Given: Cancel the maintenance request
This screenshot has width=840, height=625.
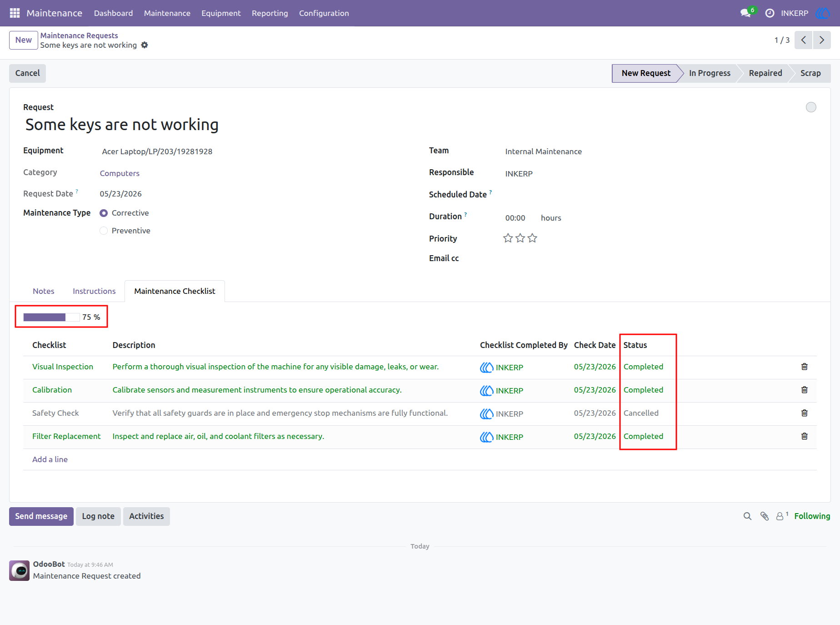Looking at the screenshot, I should 28,73.
